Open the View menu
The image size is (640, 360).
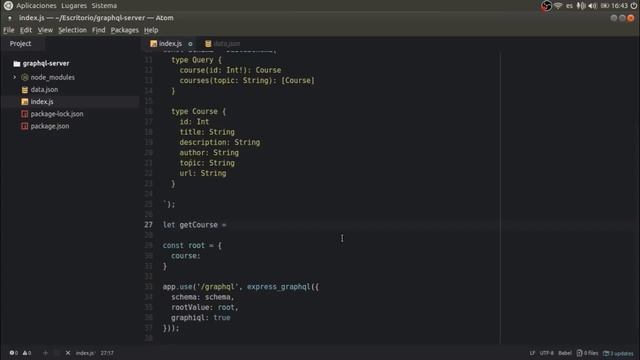click(x=45, y=30)
